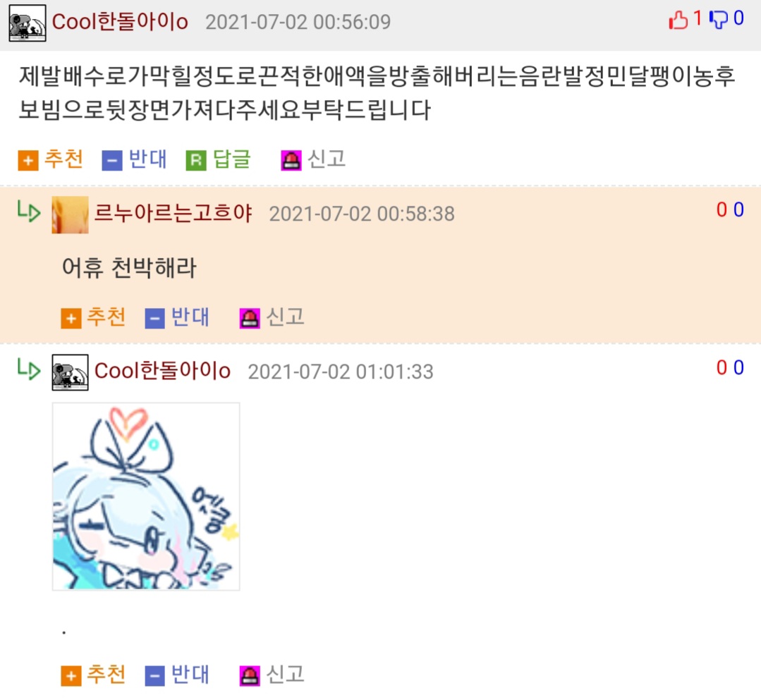Click the red thumbs-up icon on top comment
The height and width of the screenshot is (700, 761).
[x=678, y=20]
